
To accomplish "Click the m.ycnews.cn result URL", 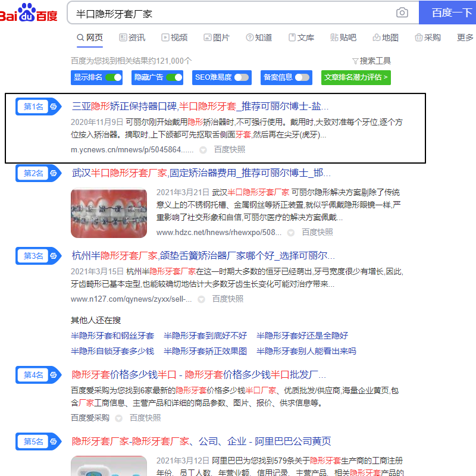I will (x=132, y=150).
